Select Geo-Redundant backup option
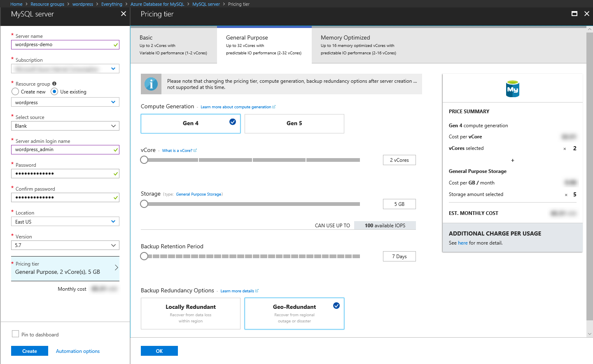 [x=294, y=313]
